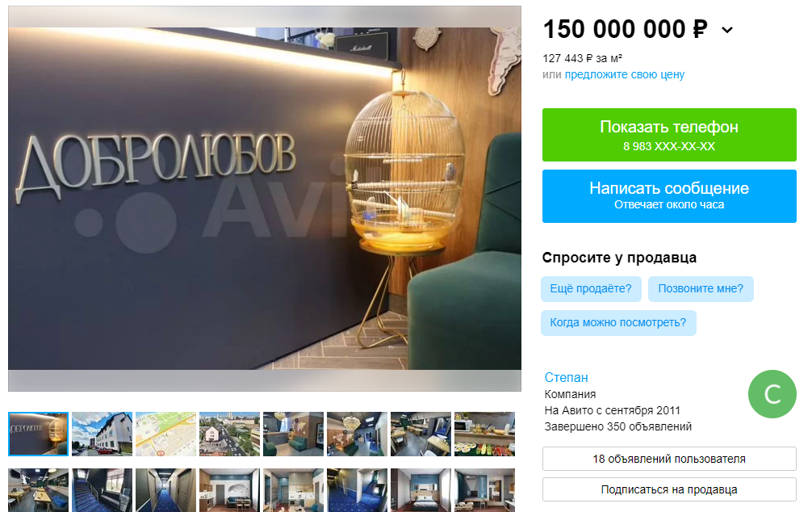Open the Написать сообщение chat button
Image resolution: width=812 pixels, height=512 pixels.
[x=669, y=196]
